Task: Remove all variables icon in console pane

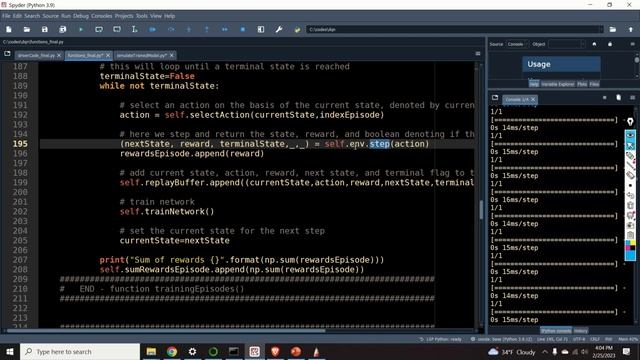Action: [x=618, y=98]
